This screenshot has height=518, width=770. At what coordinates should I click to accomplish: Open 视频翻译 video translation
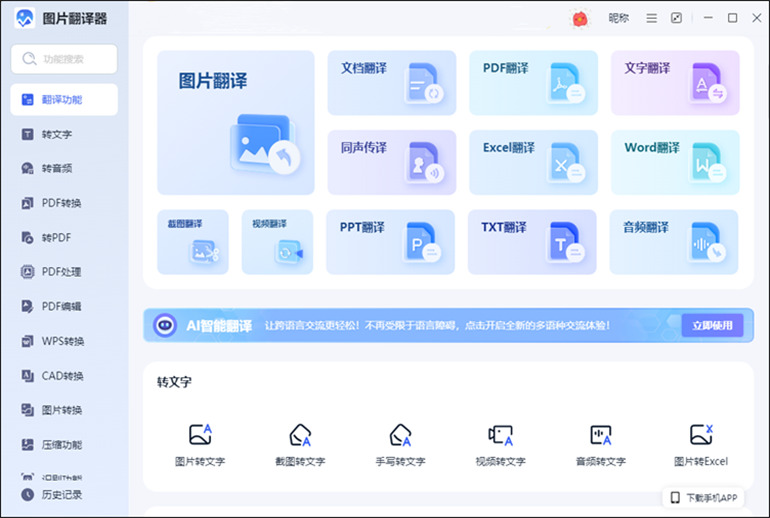[x=277, y=242]
